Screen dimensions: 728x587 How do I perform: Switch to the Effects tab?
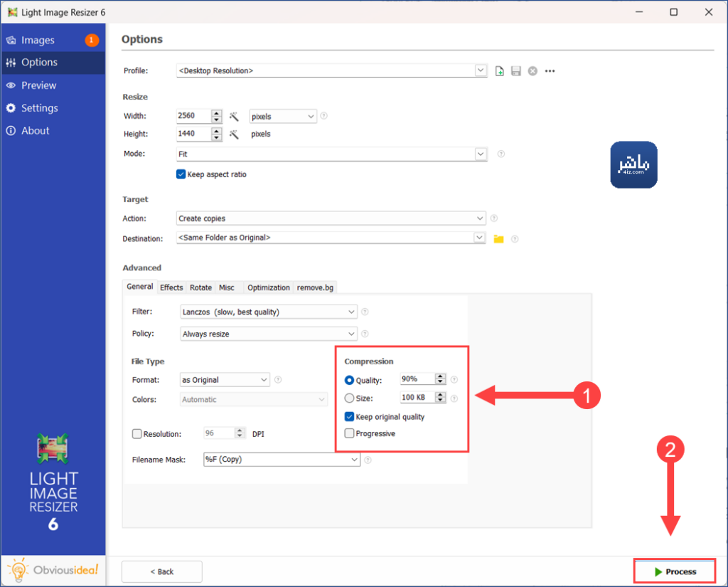point(171,287)
